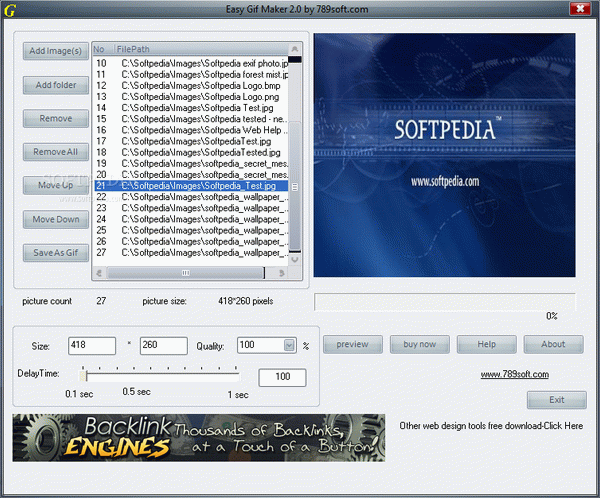Select row 23 softpedia_wallpaper file
Image resolution: width=600 pixels, height=498 pixels.
(191, 208)
